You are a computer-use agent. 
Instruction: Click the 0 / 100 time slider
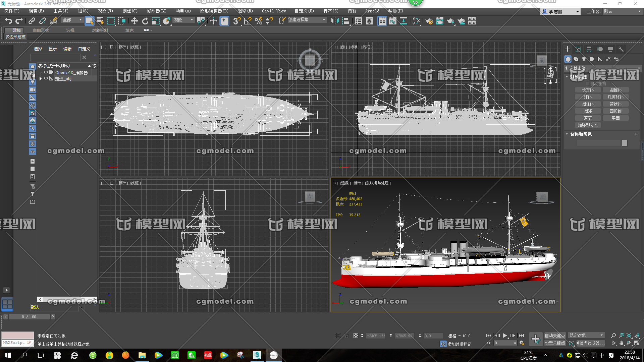(x=29, y=317)
